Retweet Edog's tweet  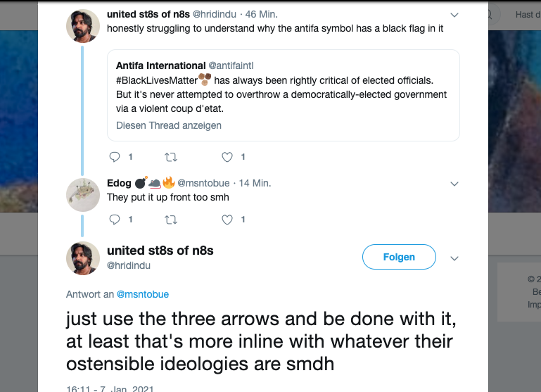click(x=170, y=220)
